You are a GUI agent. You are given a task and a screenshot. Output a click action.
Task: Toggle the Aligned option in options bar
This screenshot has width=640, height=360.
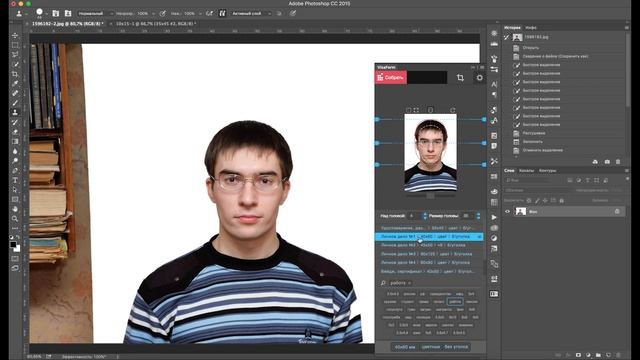point(222,13)
